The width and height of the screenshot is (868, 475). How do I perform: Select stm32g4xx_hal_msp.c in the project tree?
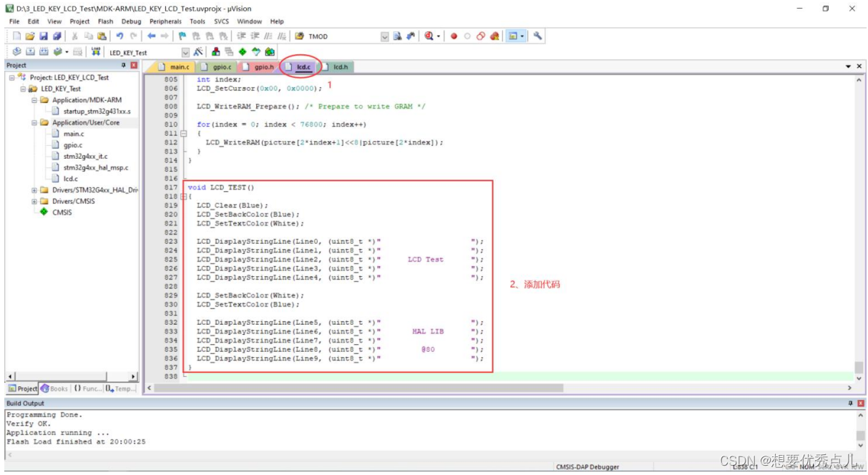pos(96,167)
